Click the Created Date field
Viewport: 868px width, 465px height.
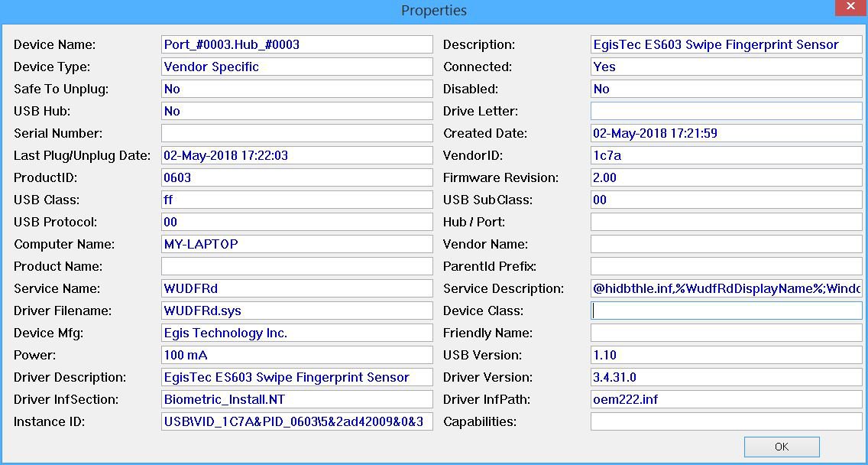pos(727,133)
